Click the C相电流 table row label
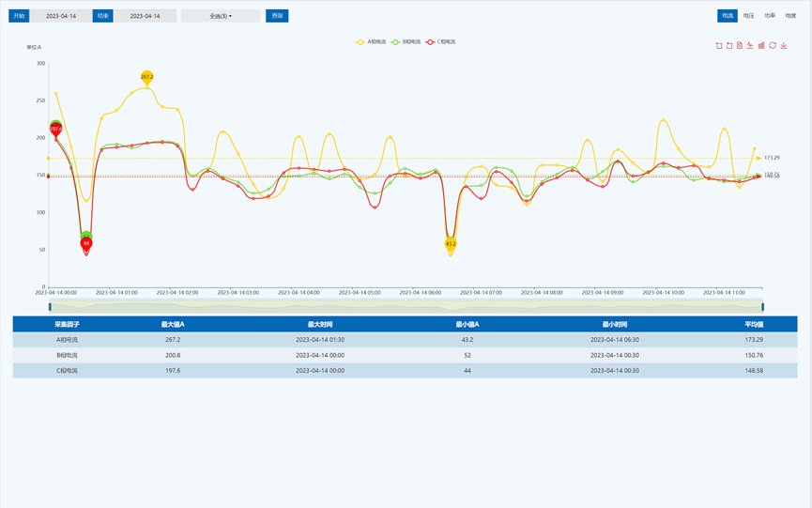 click(68, 371)
